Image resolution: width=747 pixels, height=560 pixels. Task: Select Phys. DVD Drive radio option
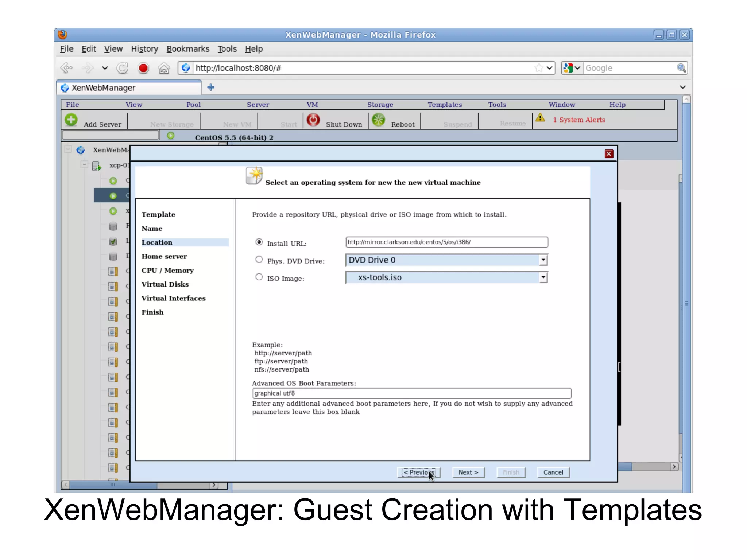click(x=259, y=259)
